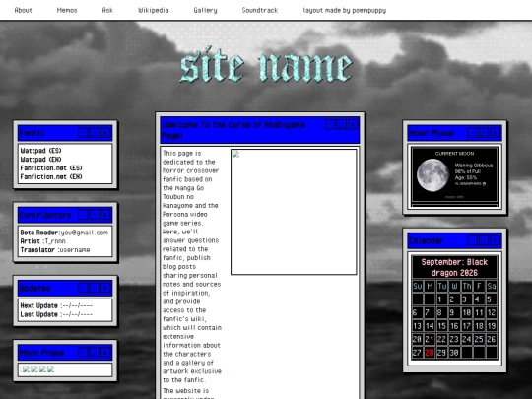This screenshot has width=532, height=399.
Task: Close the Fanfic panel with its X
Action: point(105,133)
